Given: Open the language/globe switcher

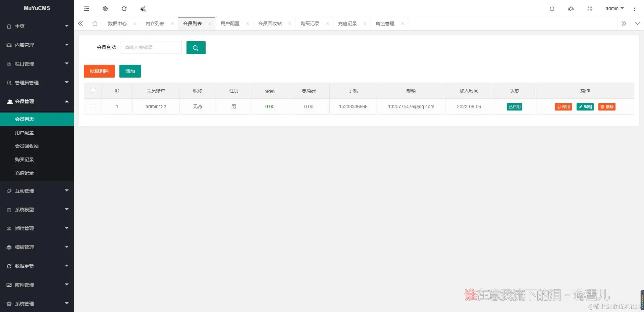Looking at the screenshot, I should tap(105, 9).
